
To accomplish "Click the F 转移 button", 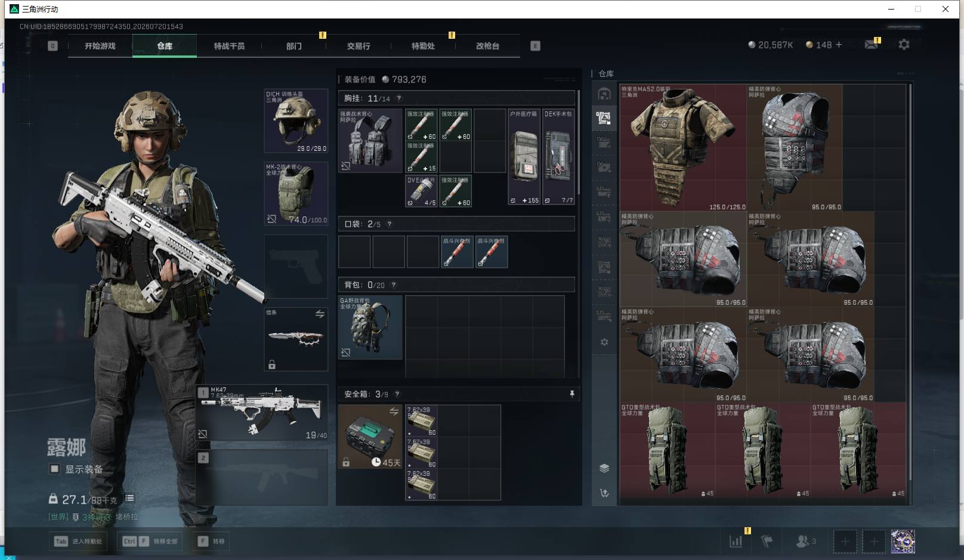I will tap(212, 542).
